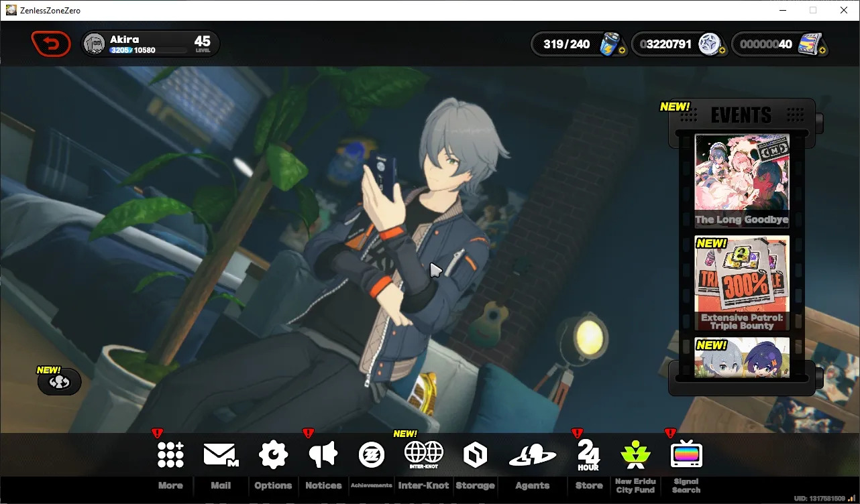Click the EVENTS panel header

[x=741, y=115]
